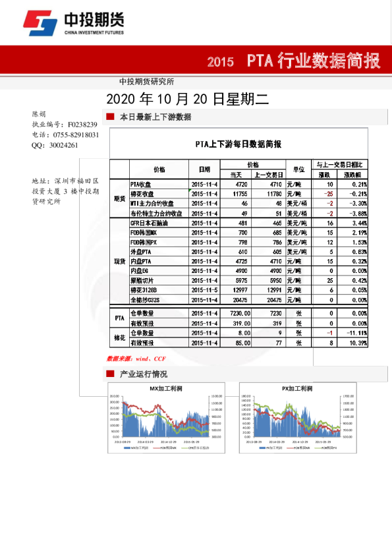Click the 期货 row group cell
Viewport: 392px width, 555px height.
click(x=120, y=199)
